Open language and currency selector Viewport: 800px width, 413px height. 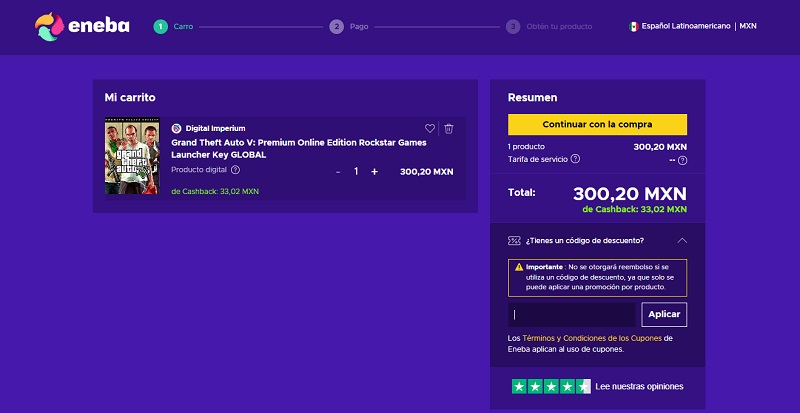point(692,26)
